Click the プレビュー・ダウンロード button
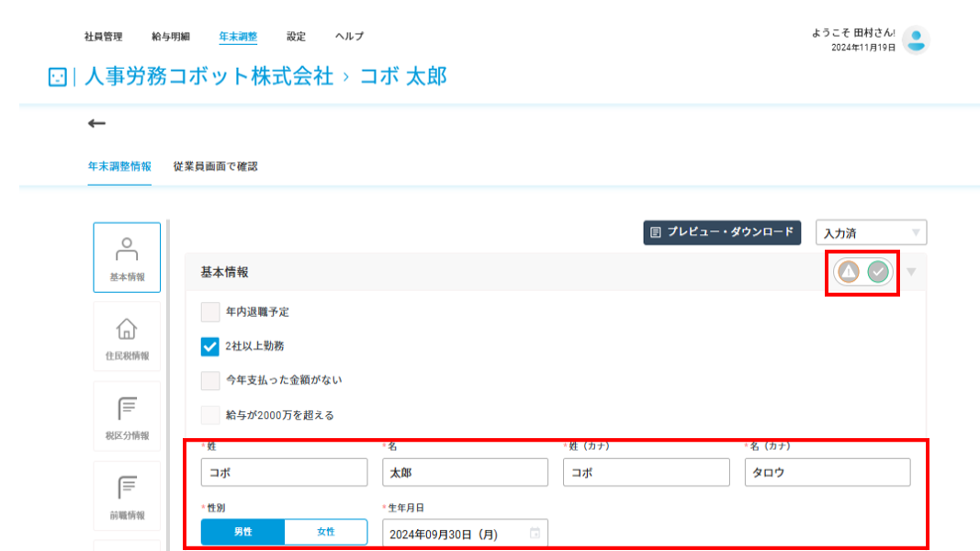Viewport: 980px width, 551px height. (722, 232)
